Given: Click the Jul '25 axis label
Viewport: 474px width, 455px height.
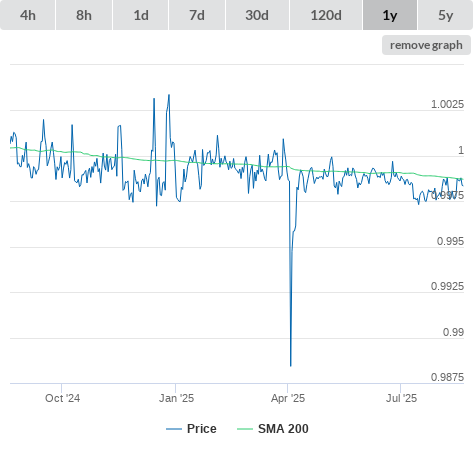Looking at the screenshot, I should (401, 398).
